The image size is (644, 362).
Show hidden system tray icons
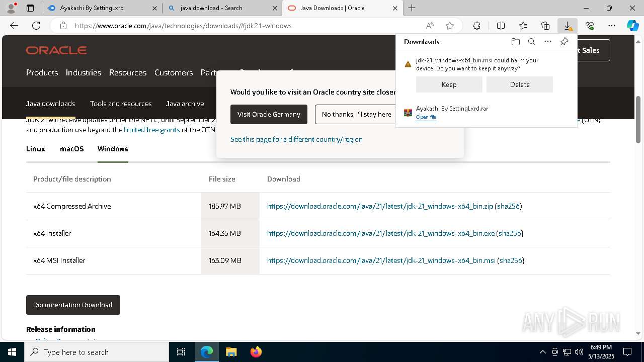point(542,352)
